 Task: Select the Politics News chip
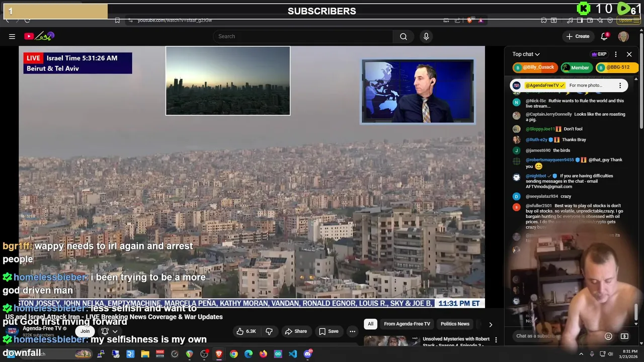click(x=455, y=324)
